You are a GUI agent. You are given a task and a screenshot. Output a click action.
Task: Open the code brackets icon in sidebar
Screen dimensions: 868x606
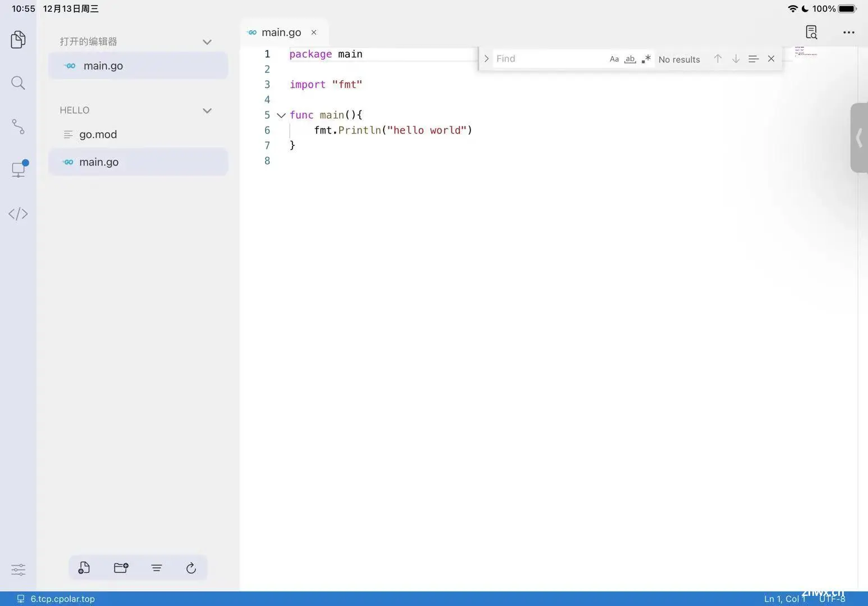pyautogui.click(x=18, y=214)
